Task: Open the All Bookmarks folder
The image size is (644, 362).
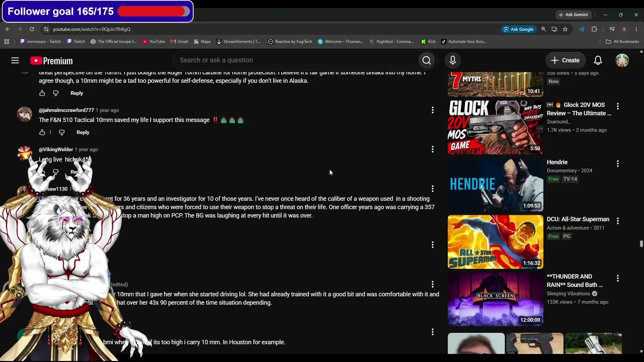Action: coord(622,42)
